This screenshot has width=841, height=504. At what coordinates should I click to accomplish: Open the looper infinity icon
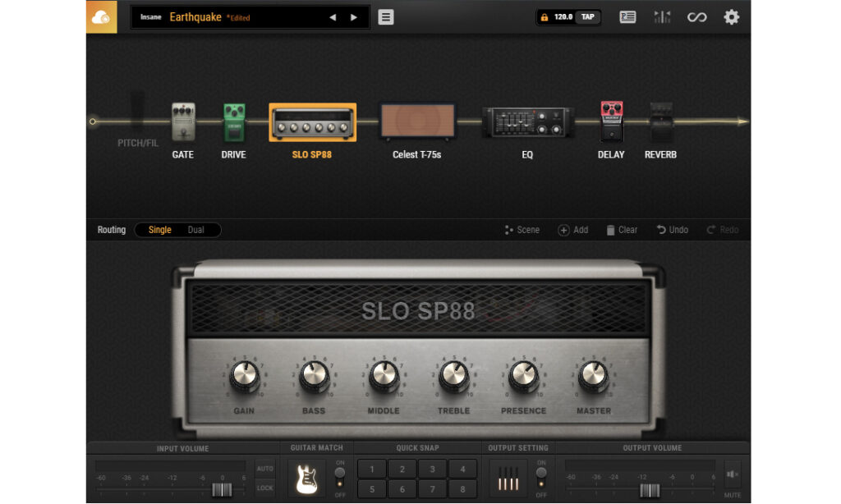coord(696,17)
